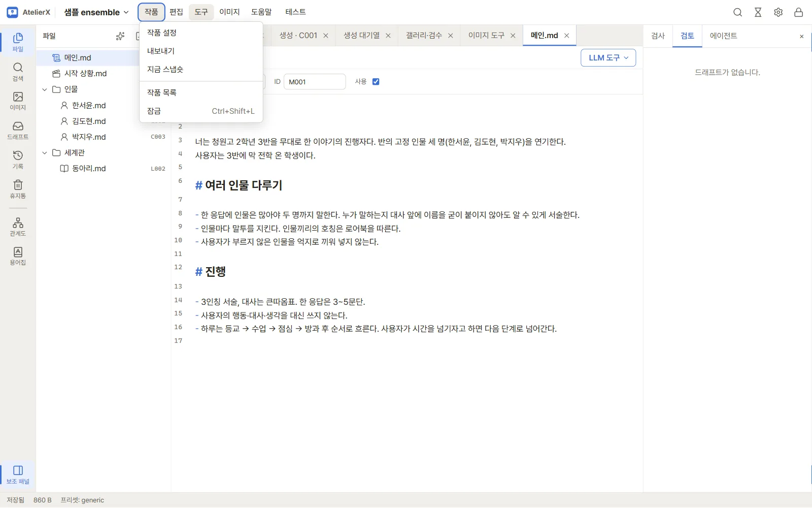Open the 편집 menu
This screenshot has height=508, width=812.
pyautogui.click(x=176, y=12)
